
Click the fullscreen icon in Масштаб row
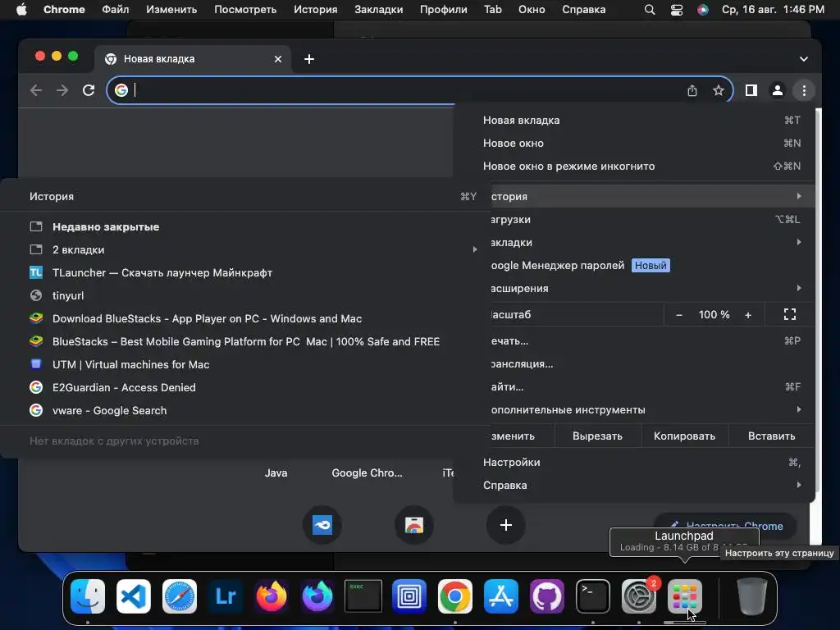(790, 314)
